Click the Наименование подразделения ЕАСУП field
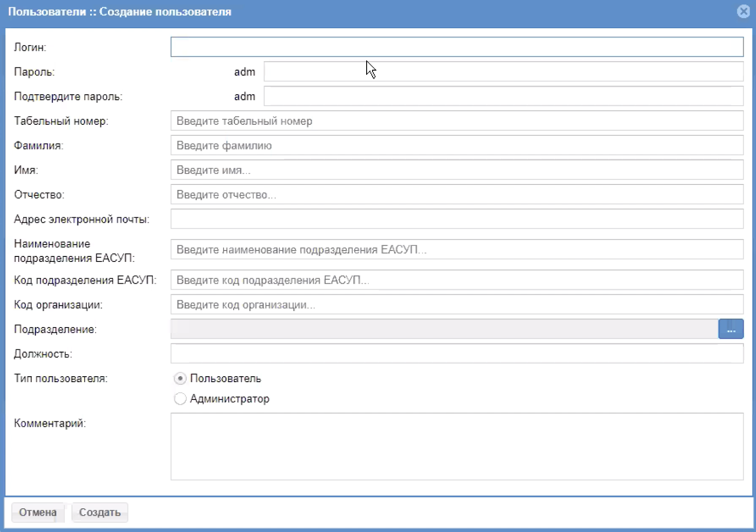 (x=457, y=250)
